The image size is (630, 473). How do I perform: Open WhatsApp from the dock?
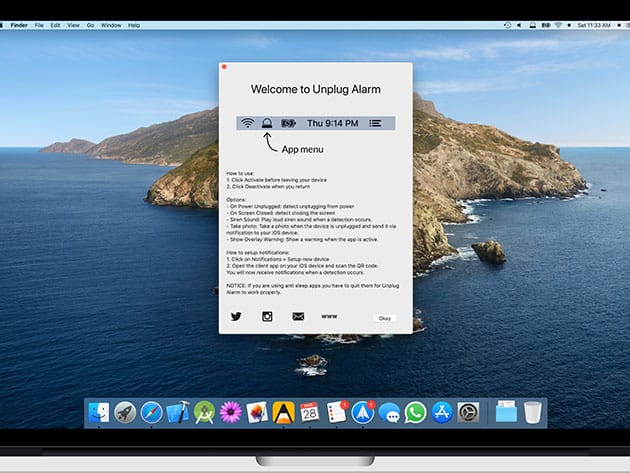point(416,412)
